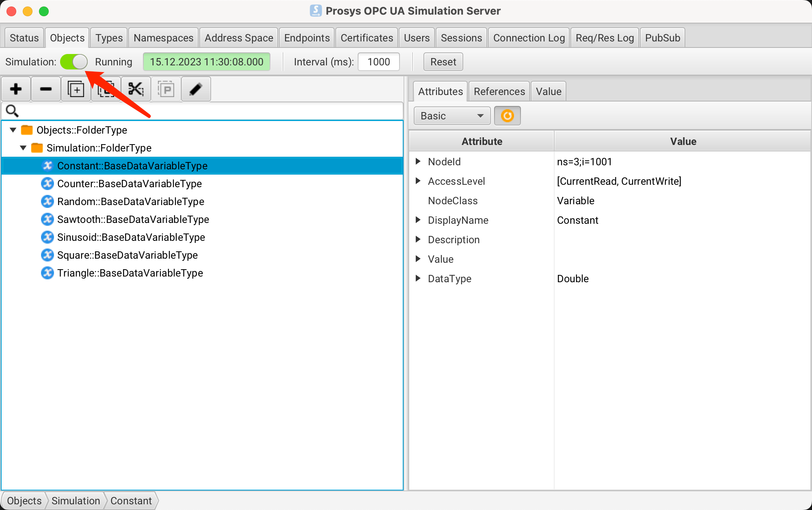Collapse the Simulation::FolderType folder
The height and width of the screenshot is (510, 812).
[x=23, y=148]
